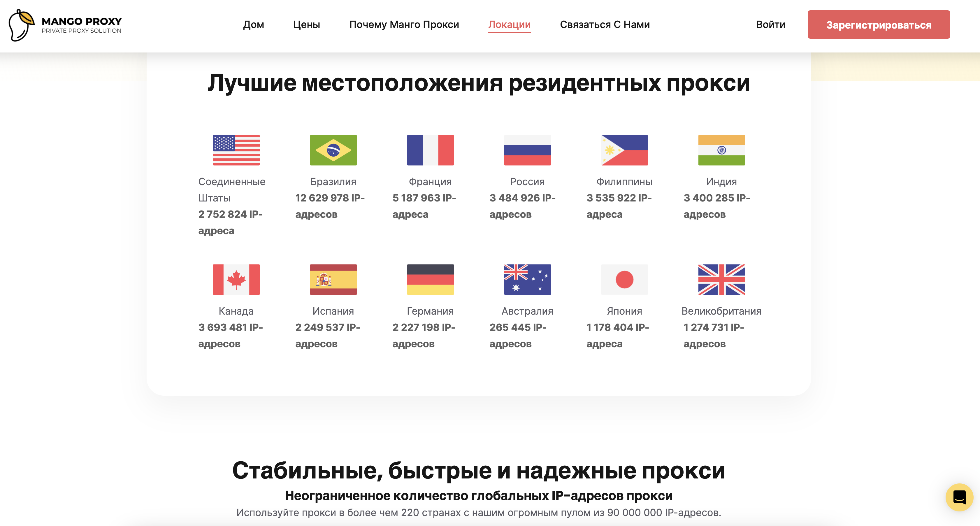Select the France flag icon

(430, 150)
